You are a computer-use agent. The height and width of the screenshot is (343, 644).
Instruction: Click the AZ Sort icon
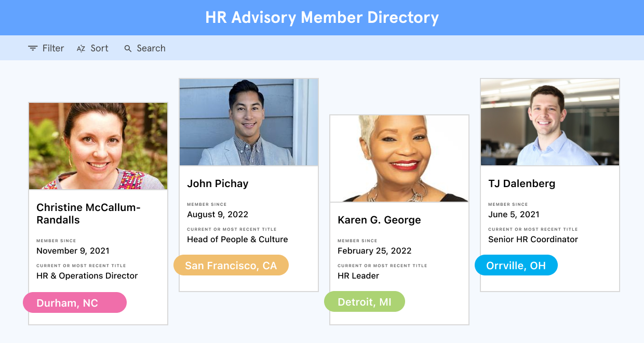click(81, 48)
